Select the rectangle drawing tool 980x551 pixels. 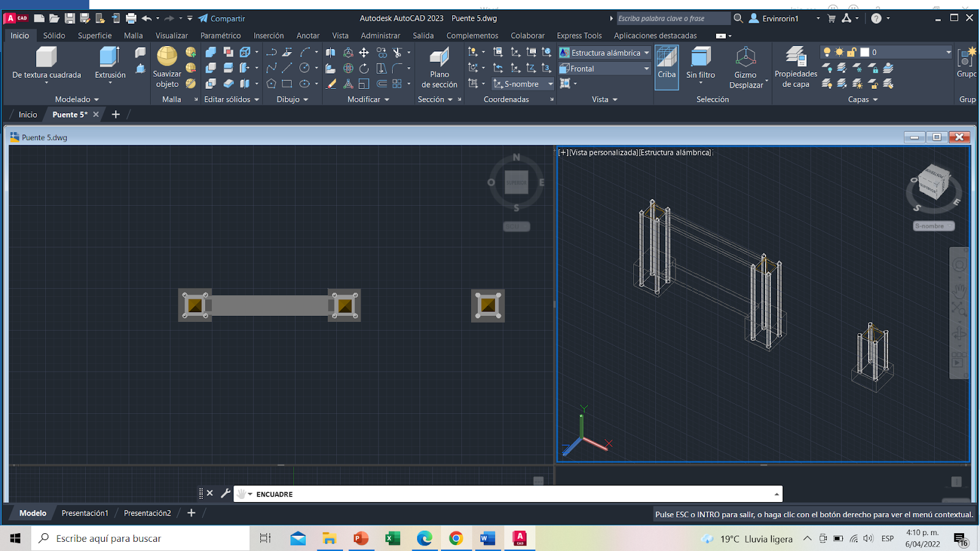[x=287, y=84]
